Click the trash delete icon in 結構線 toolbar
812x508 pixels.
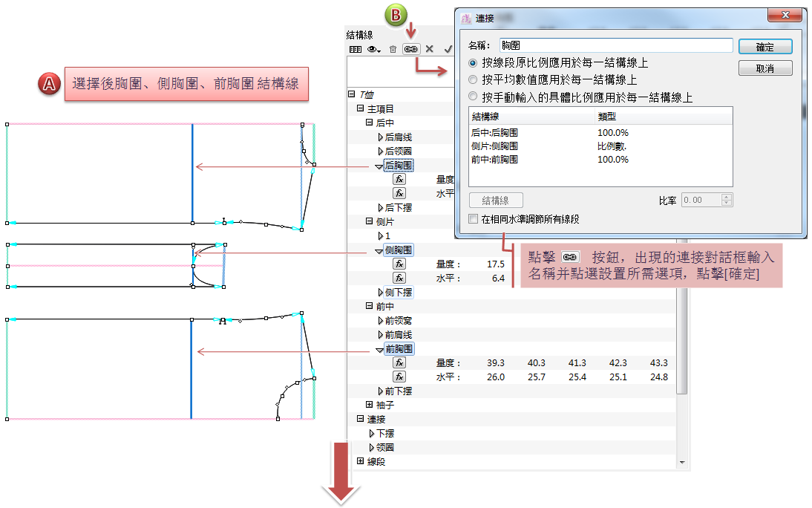point(393,49)
